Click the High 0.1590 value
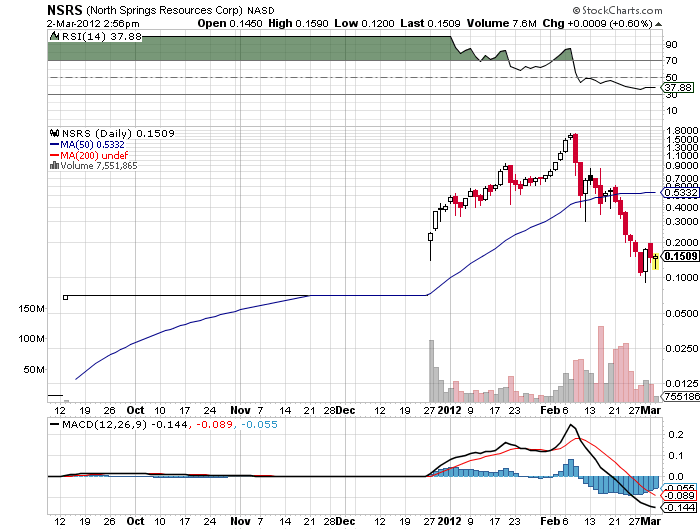 [298, 23]
